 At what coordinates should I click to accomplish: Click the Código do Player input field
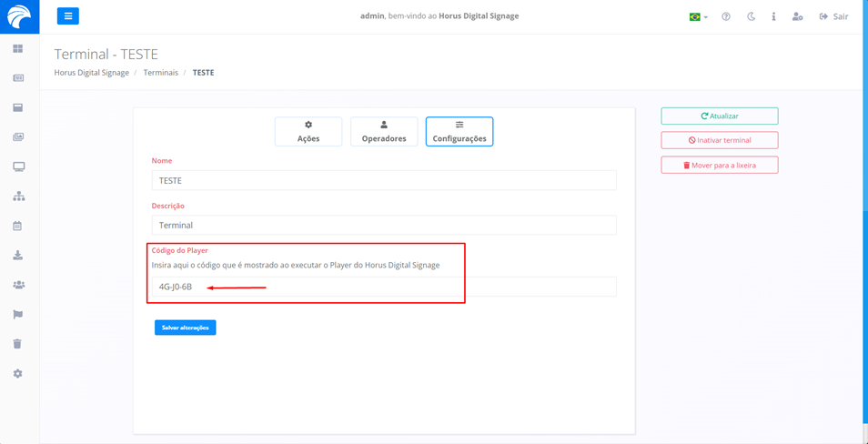click(383, 287)
